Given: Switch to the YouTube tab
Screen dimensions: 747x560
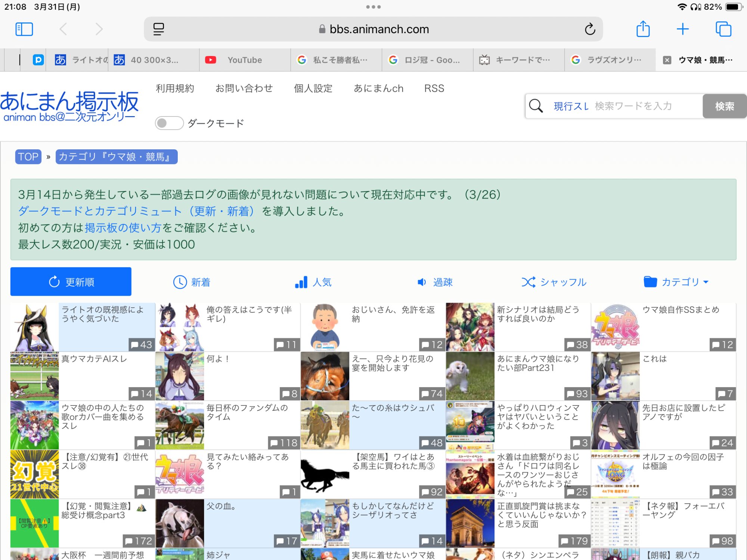Looking at the screenshot, I should (x=245, y=60).
